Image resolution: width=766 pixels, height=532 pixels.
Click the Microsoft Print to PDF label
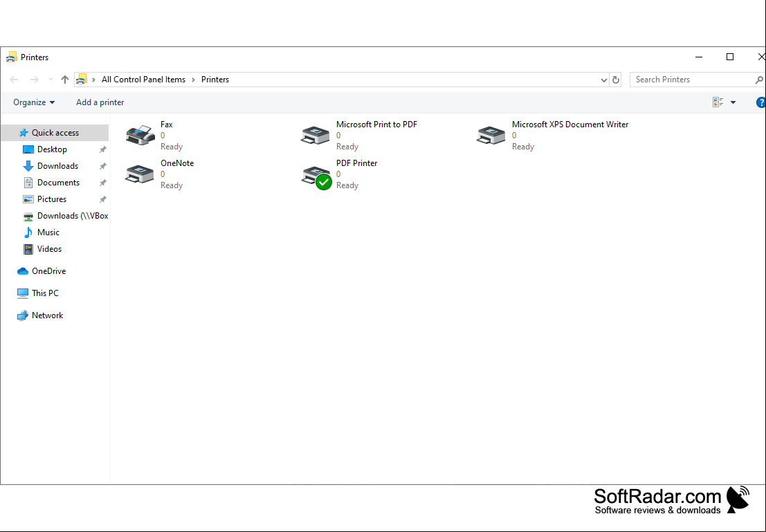pyautogui.click(x=376, y=125)
